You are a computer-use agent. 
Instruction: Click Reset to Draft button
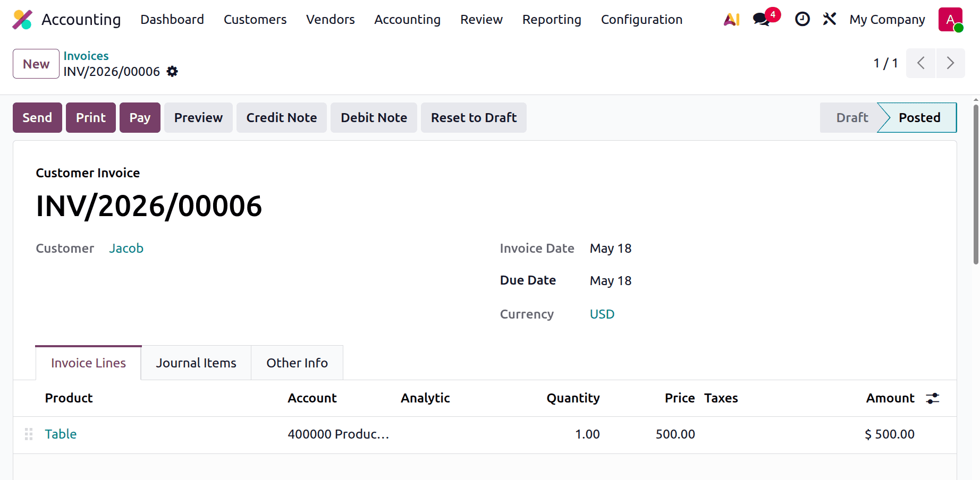point(474,117)
